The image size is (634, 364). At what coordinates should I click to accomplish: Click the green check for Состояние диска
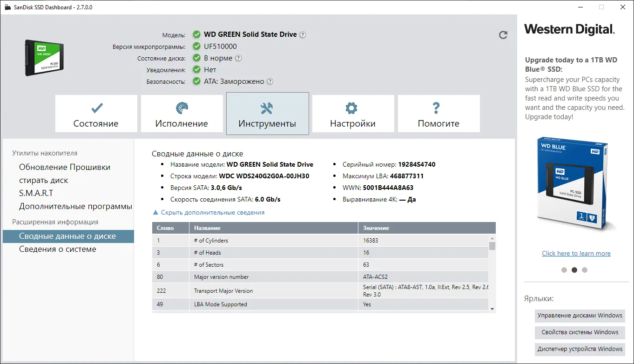[197, 58]
